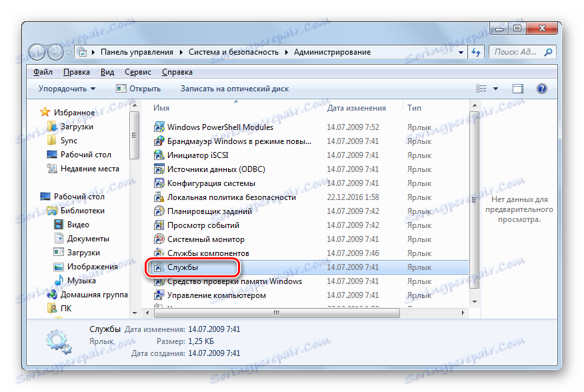
Task: Click the Панель управления breadcrumb
Action: click(137, 52)
